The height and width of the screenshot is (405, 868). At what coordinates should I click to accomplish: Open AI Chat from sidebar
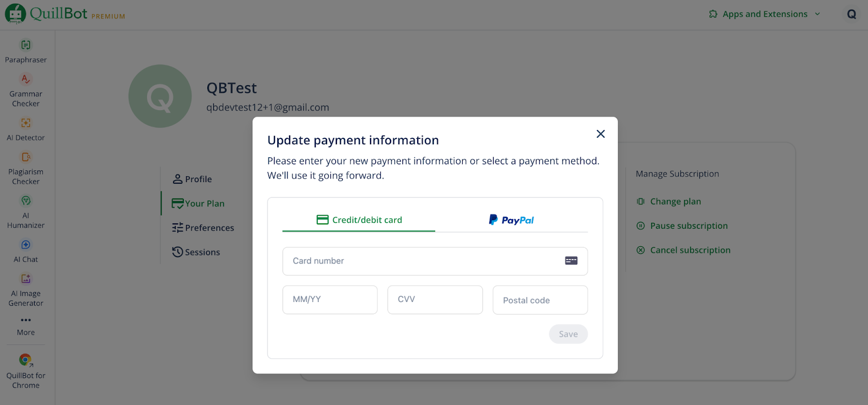click(25, 251)
